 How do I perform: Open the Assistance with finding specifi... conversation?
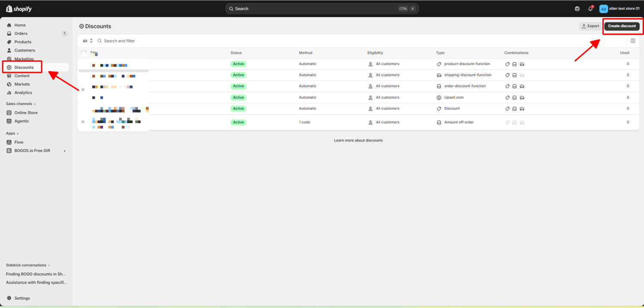pos(36,282)
